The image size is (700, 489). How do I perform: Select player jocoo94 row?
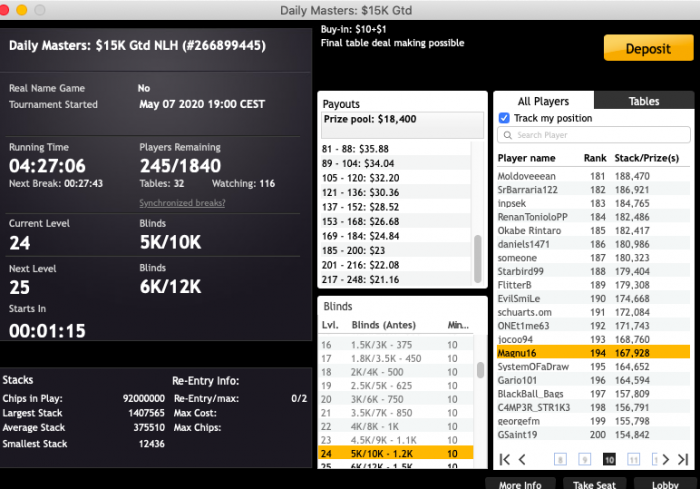click(593, 339)
